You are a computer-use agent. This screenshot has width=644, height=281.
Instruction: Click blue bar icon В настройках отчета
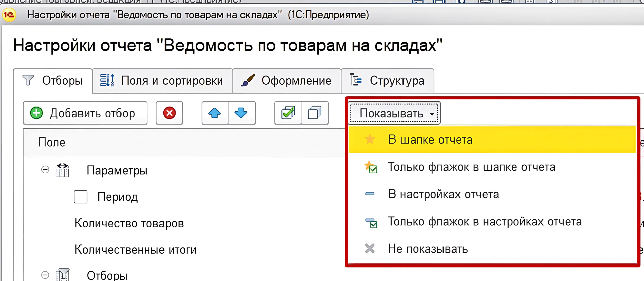[370, 194]
